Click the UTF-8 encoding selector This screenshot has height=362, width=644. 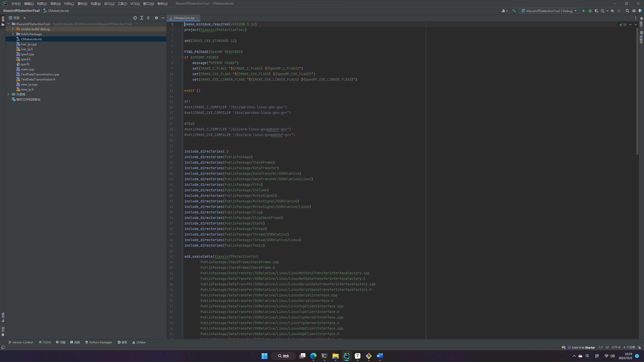pyautogui.click(x=616, y=347)
